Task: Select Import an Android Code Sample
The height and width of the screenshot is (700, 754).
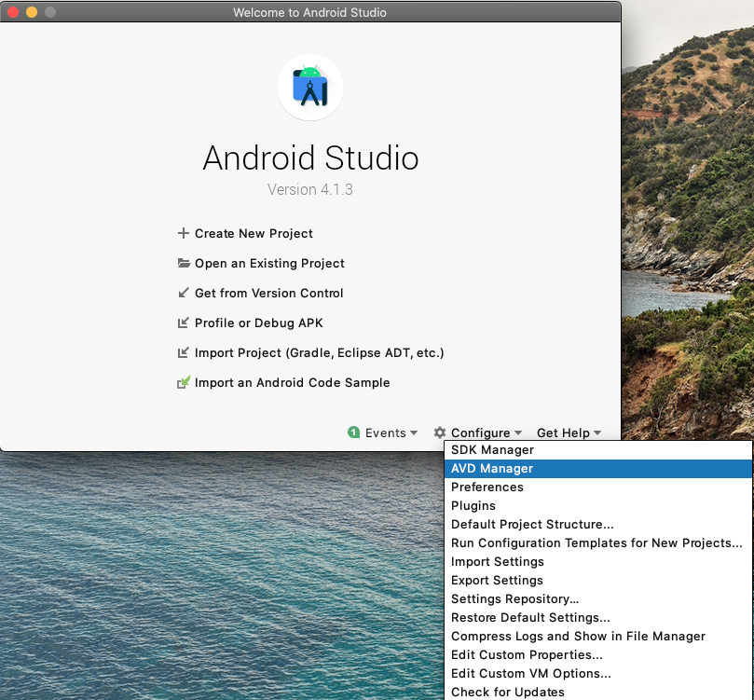Action: [293, 382]
